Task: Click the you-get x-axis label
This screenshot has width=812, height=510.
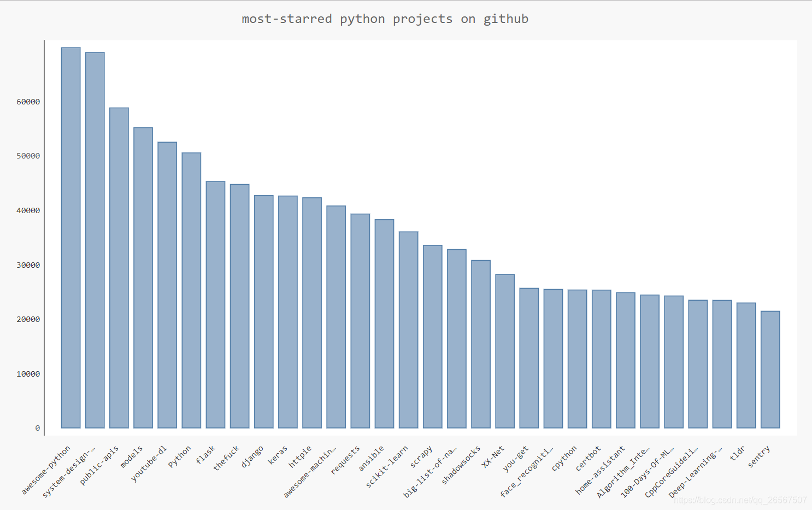Action: pyautogui.click(x=516, y=459)
